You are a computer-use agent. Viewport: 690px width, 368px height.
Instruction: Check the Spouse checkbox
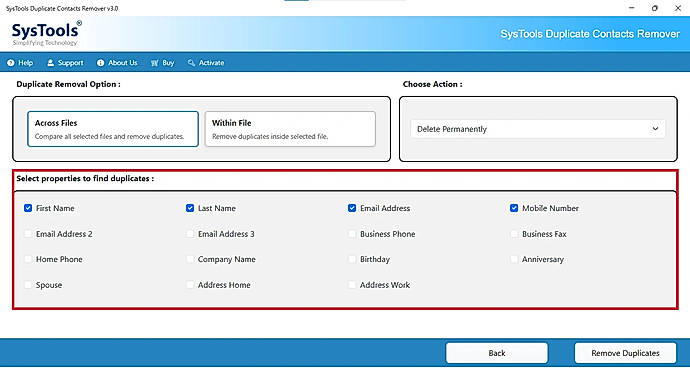click(x=28, y=285)
